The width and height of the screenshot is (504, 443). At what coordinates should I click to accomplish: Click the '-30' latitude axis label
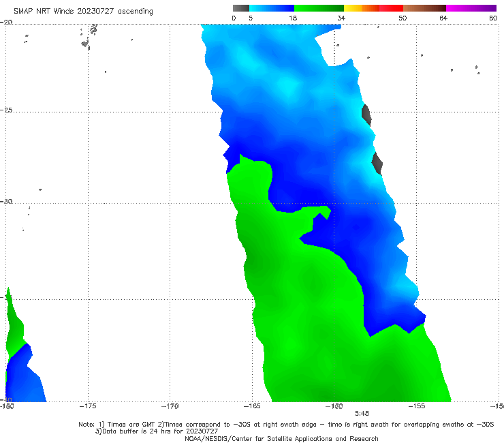pyautogui.click(x=6, y=202)
